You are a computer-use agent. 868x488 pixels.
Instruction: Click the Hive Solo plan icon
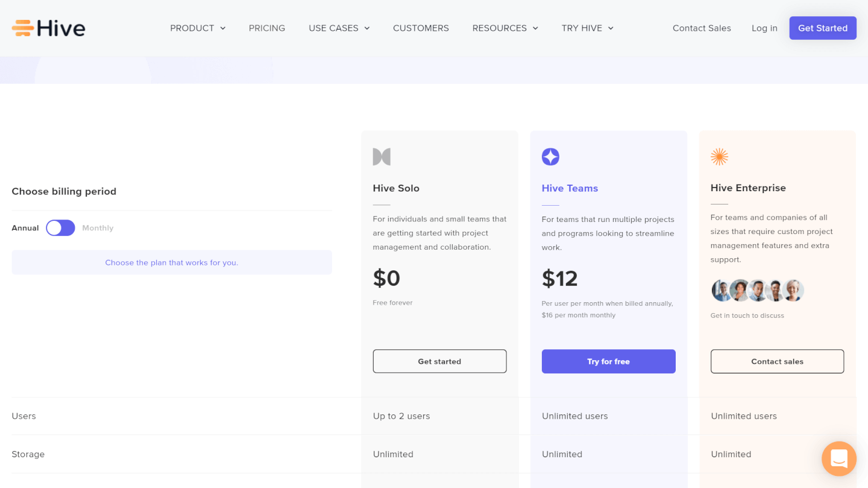tap(382, 156)
